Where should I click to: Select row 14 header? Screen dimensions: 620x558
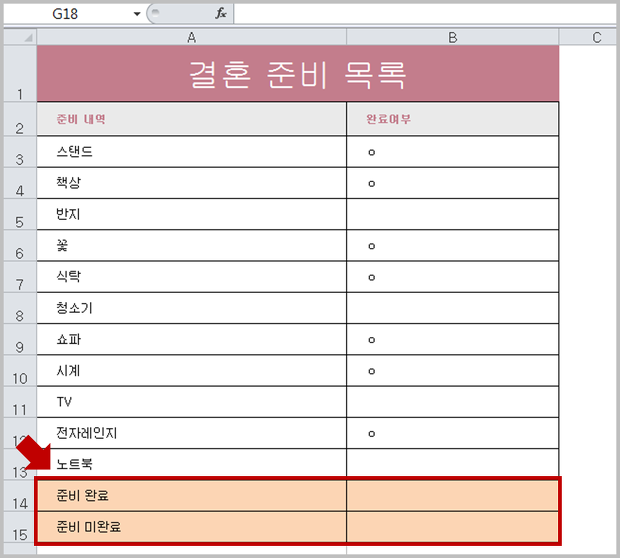[20, 496]
